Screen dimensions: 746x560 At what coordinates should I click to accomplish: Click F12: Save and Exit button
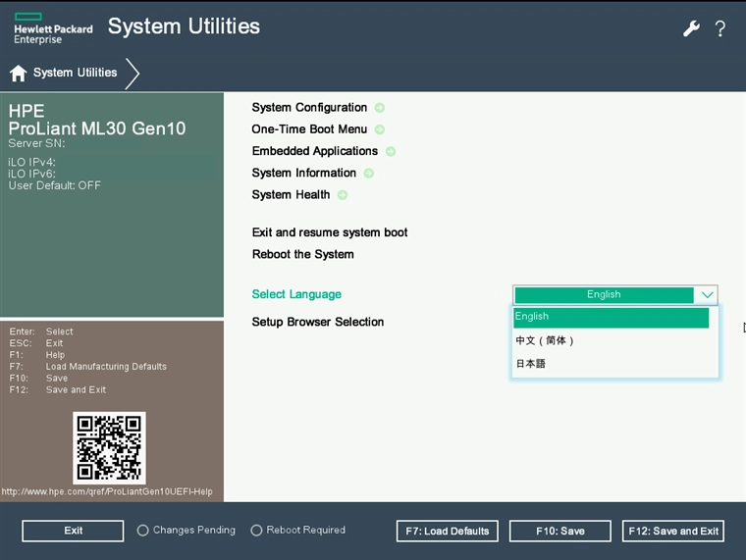click(x=673, y=531)
